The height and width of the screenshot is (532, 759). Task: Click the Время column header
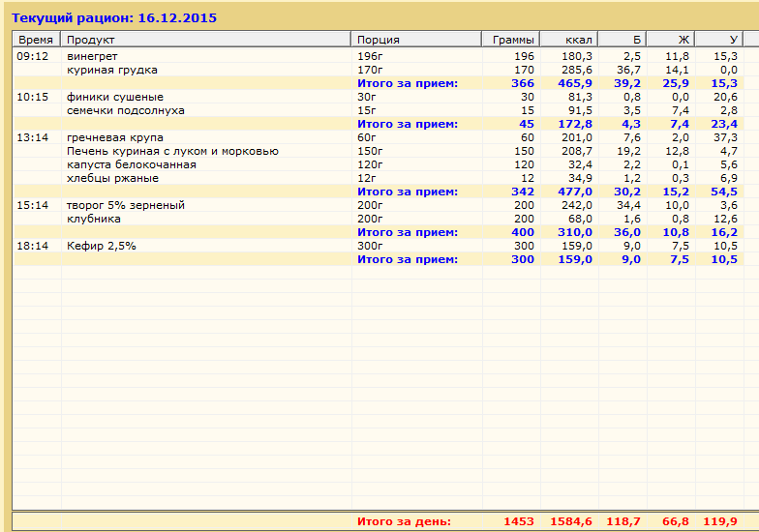click(x=37, y=40)
